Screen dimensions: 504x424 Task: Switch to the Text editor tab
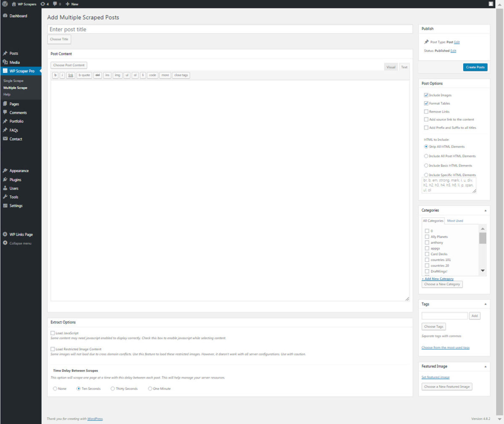[404, 67]
